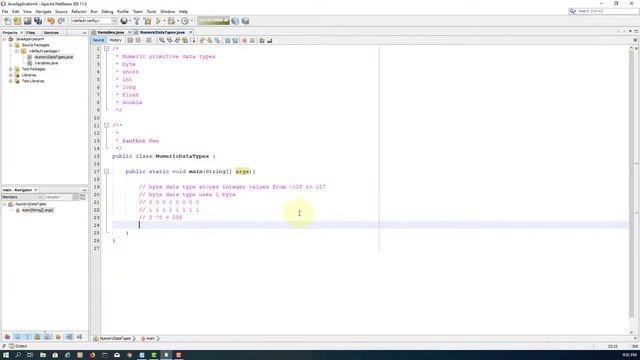Expand the Libraries node
This screenshot has height=360, width=640.
[x=11, y=75]
